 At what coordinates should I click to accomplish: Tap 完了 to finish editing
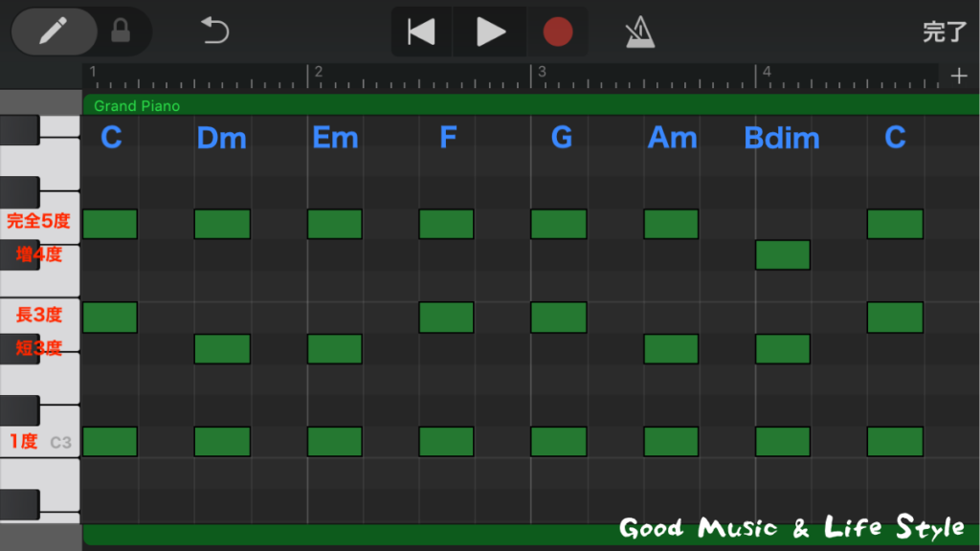[x=945, y=32]
